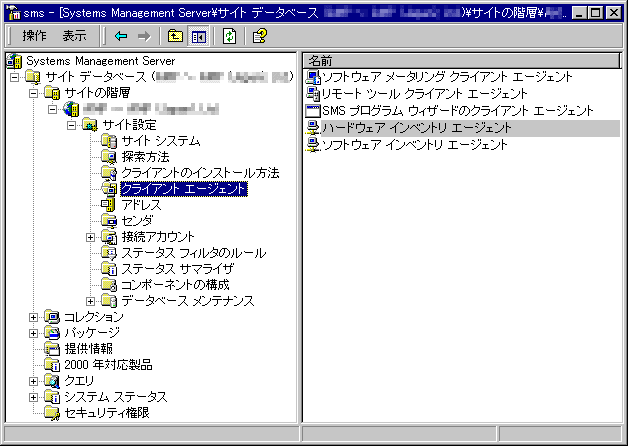Image resolution: width=629 pixels, height=447 pixels.
Task: Click the 接続アカウント icon
Action: point(109,237)
